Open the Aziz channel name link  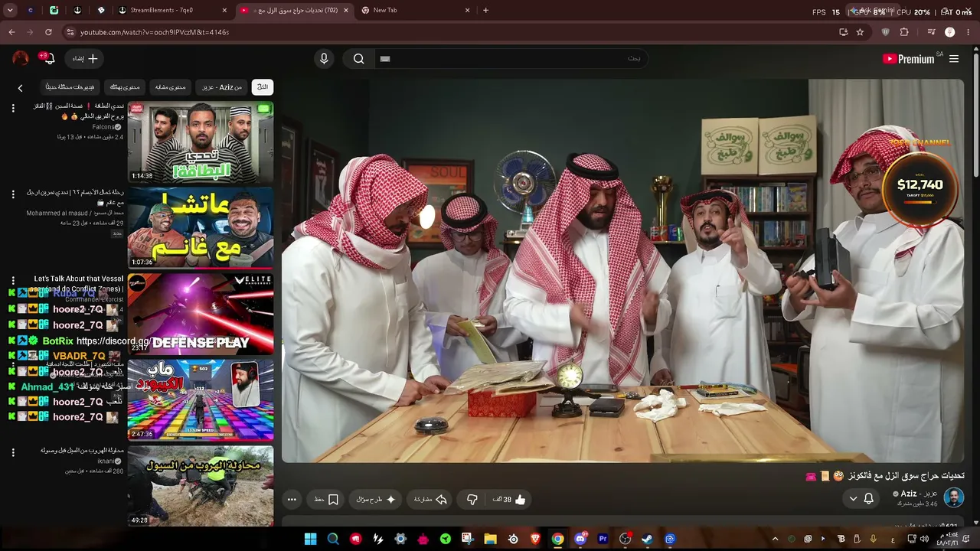click(920, 494)
